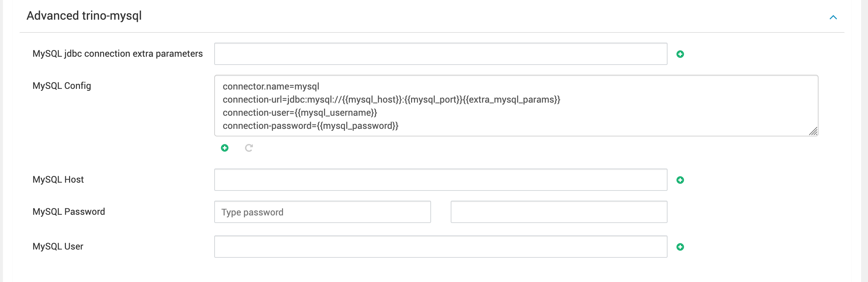Focus the MySQL Host input field
868x282 pixels.
(441, 179)
